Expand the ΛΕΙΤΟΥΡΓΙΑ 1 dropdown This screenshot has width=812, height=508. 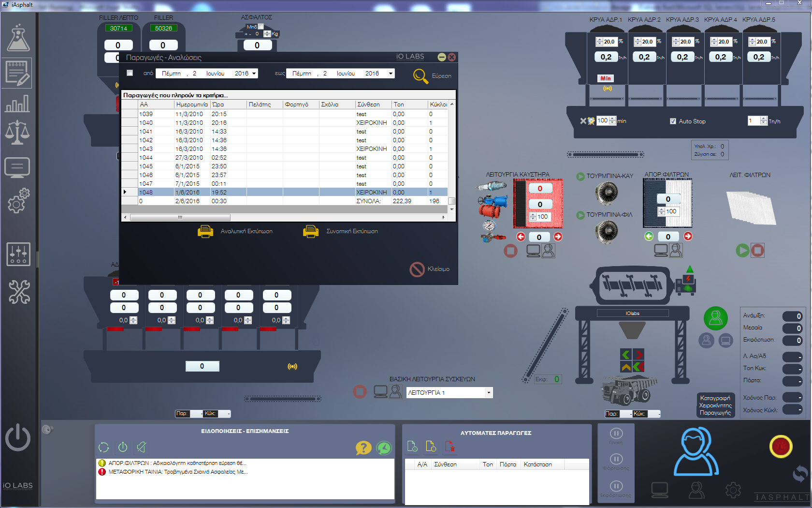(489, 393)
